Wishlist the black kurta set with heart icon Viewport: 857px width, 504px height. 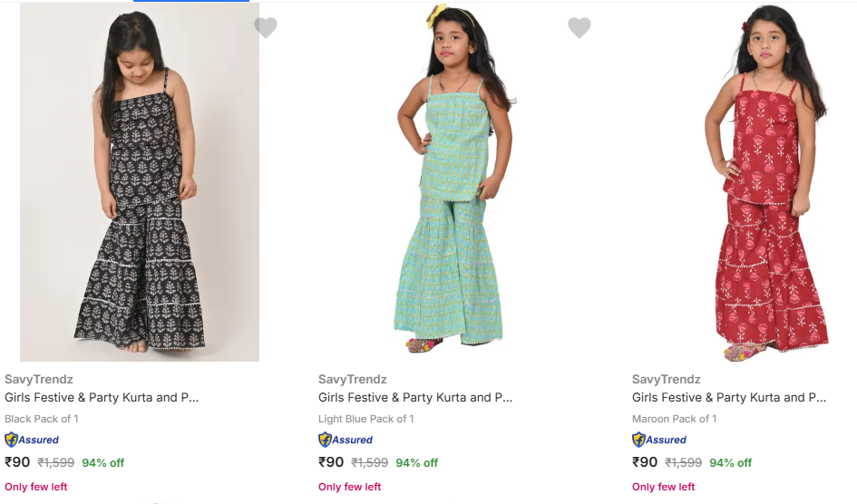pyautogui.click(x=266, y=28)
